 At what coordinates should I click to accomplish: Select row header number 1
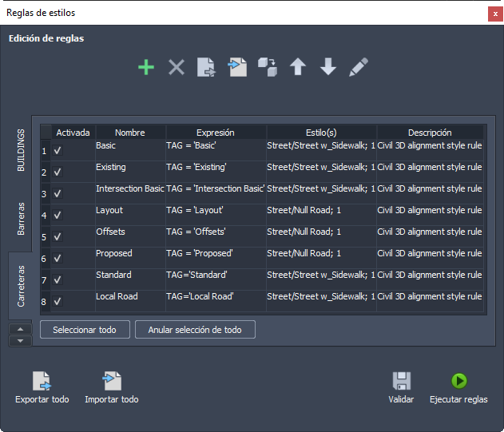pos(46,150)
